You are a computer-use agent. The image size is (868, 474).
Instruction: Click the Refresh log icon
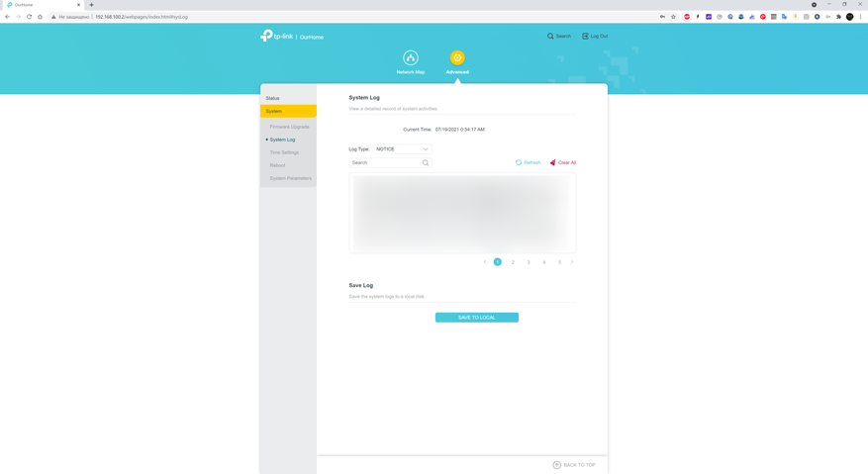point(519,162)
